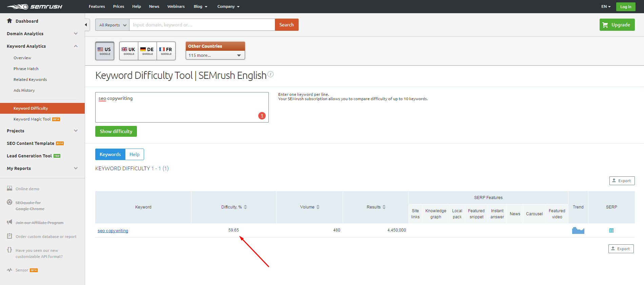Viewport: 644px width, 285px height.
Task: Switch to the DE Google database
Action: point(147,51)
